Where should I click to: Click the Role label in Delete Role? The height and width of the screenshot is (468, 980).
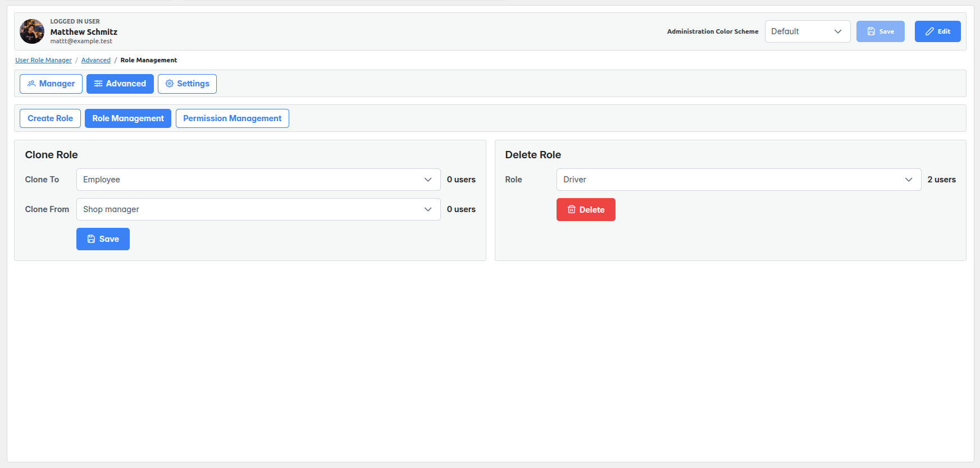point(514,180)
